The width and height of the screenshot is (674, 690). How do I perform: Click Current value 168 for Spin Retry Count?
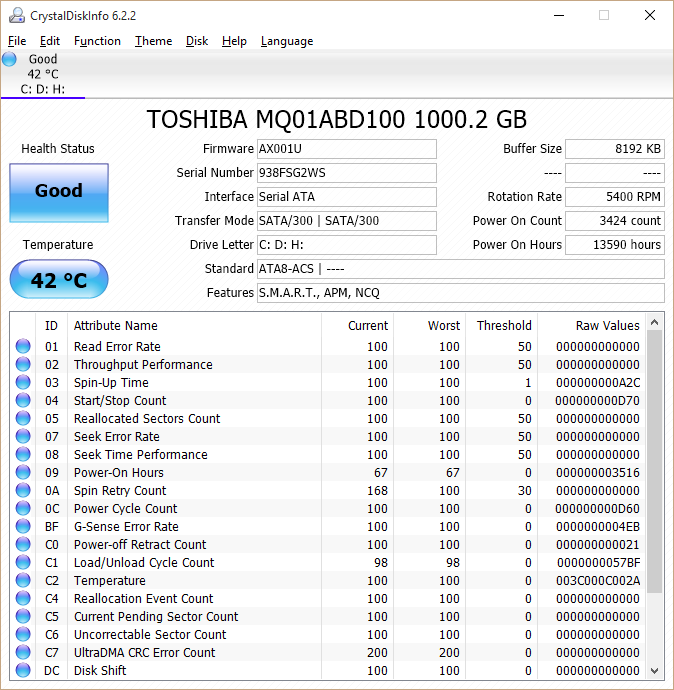point(377,490)
